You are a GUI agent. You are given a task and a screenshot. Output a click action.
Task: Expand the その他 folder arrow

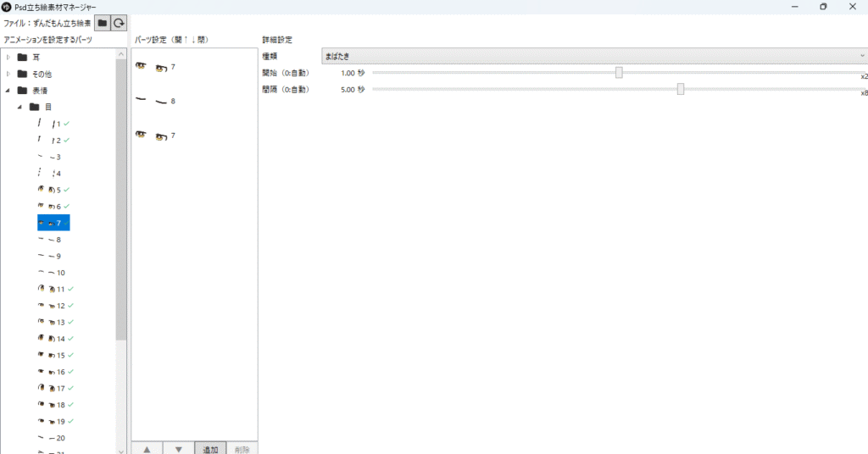click(x=8, y=74)
